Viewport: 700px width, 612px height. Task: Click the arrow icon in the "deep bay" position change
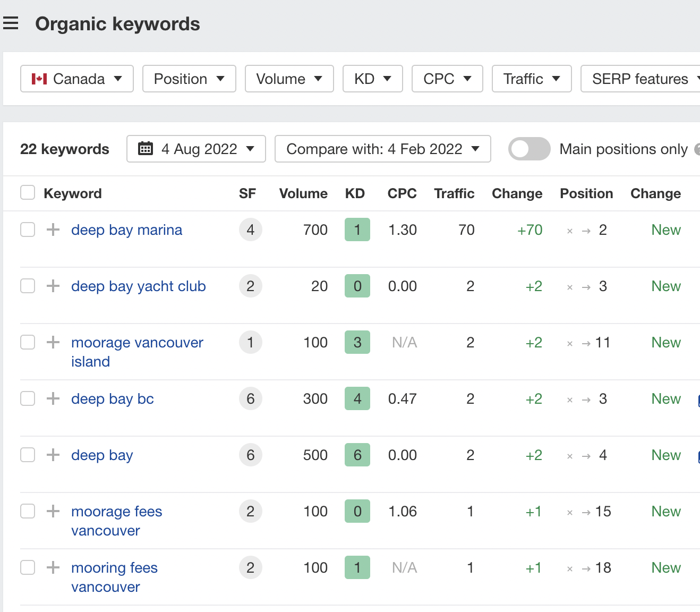point(586,455)
